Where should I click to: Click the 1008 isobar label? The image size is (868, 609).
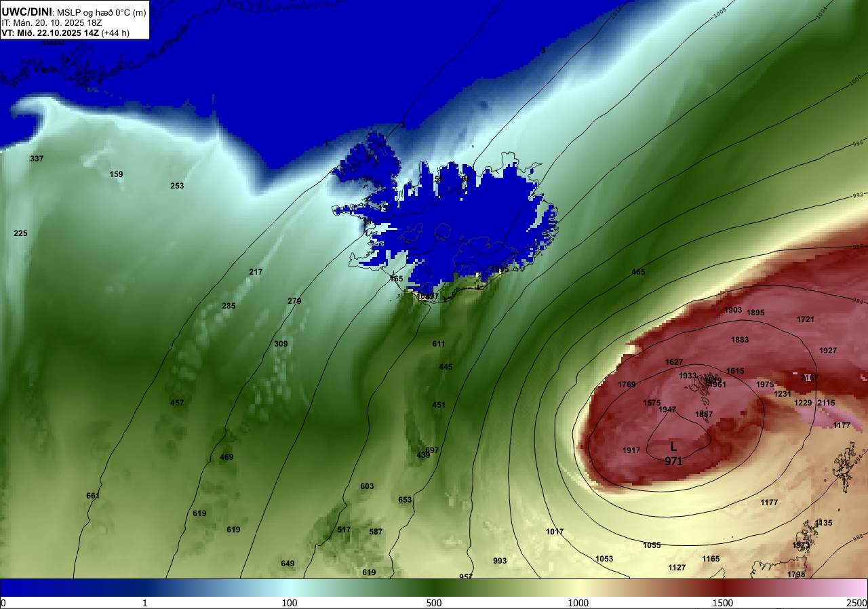tap(719, 12)
